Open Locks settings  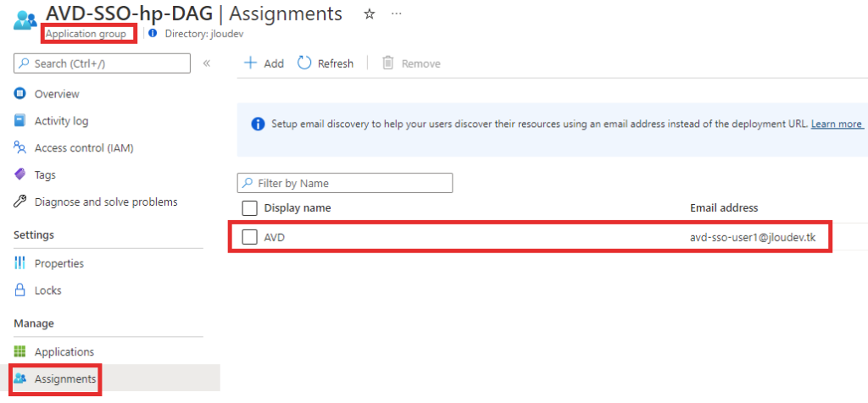[x=47, y=290]
